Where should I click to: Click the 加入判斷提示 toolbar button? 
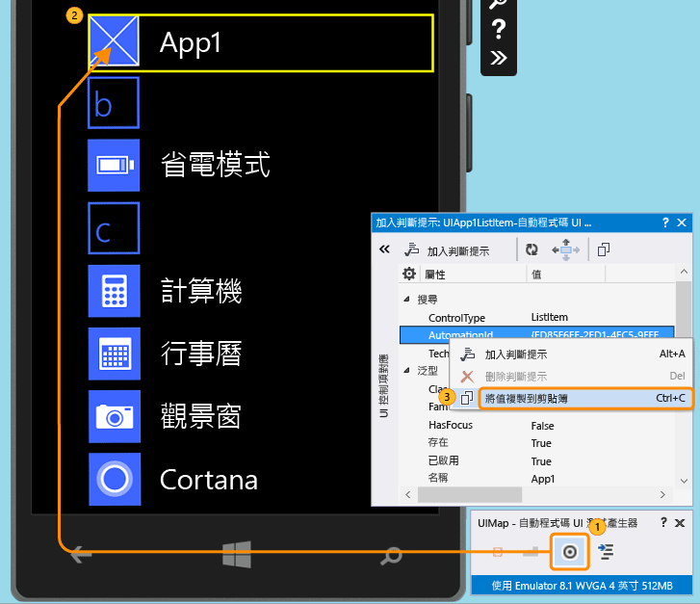pos(447,250)
